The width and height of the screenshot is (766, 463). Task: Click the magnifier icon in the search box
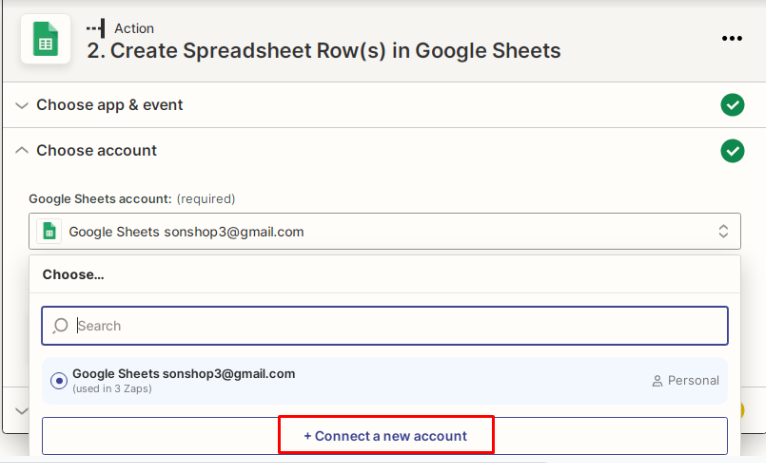61,325
